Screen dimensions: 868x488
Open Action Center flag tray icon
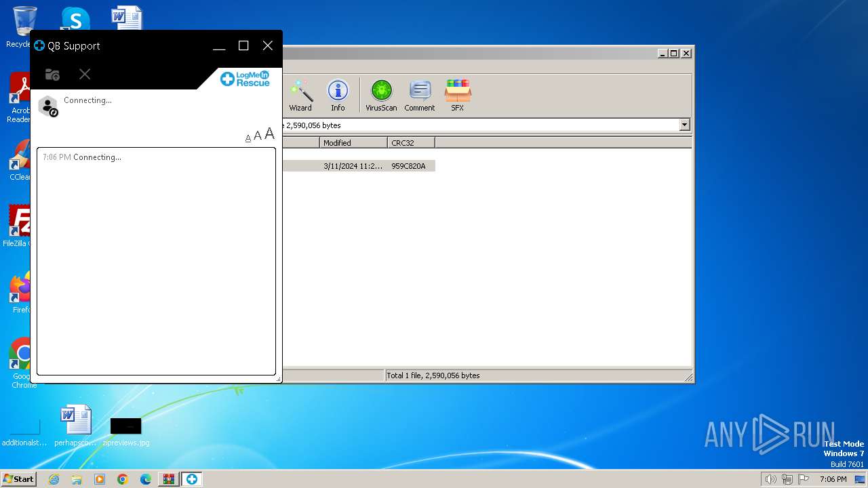[803, 479]
